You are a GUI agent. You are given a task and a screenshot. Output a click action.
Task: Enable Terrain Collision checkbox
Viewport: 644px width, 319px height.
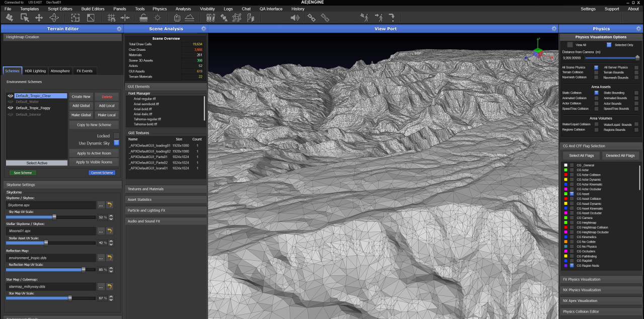(x=596, y=72)
